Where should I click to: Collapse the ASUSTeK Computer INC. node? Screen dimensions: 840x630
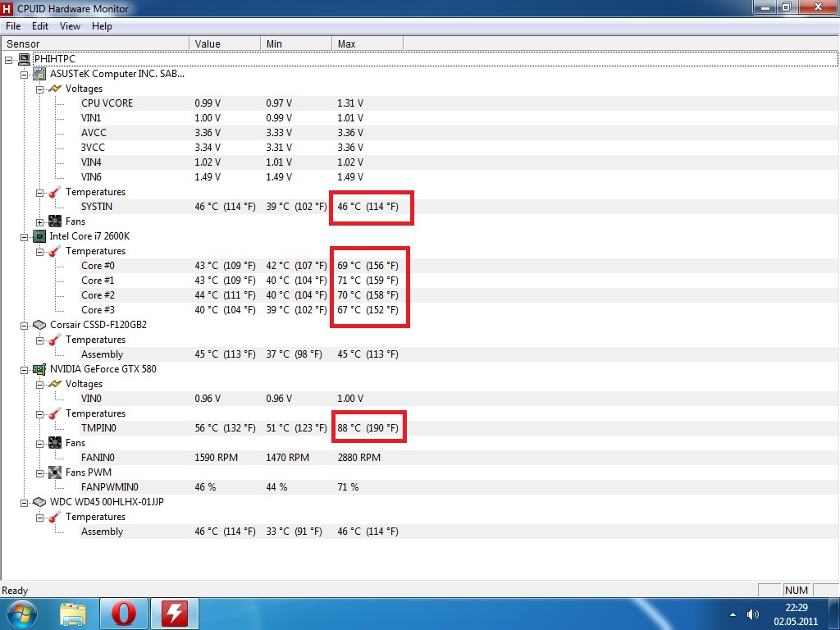coord(24,75)
